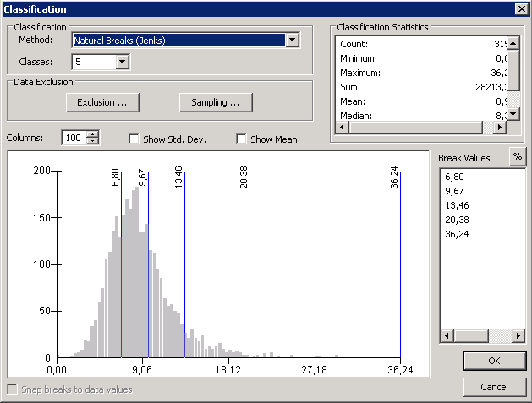The height and width of the screenshot is (403, 532).
Task: Click statistics horizontal scroll left arrow
Action: coord(342,128)
